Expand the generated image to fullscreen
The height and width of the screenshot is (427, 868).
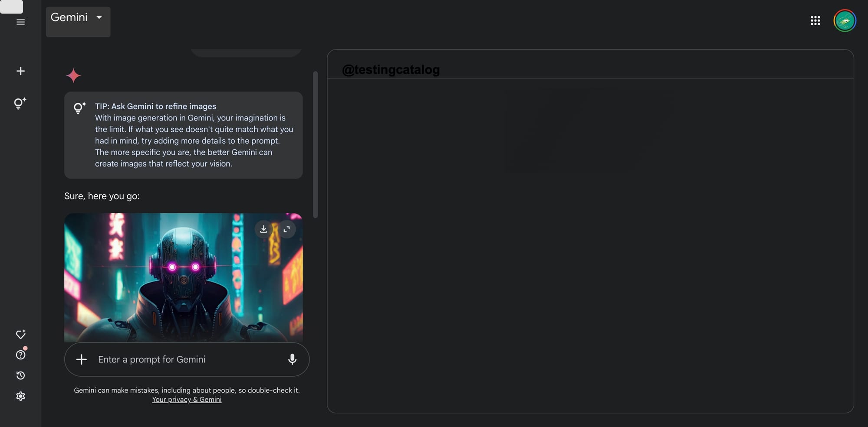[x=287, y=229]
